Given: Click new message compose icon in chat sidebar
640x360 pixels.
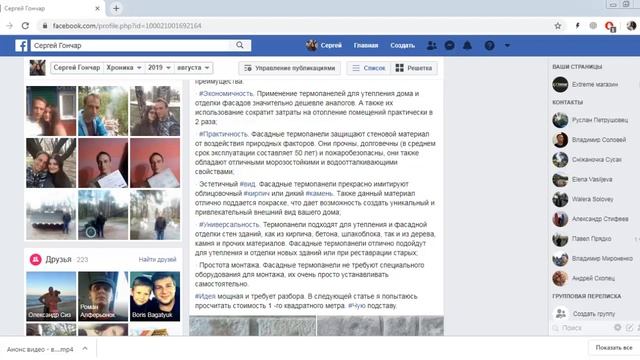Looking at the screenshot, I should pyautogui.click(x=629, y=327).
